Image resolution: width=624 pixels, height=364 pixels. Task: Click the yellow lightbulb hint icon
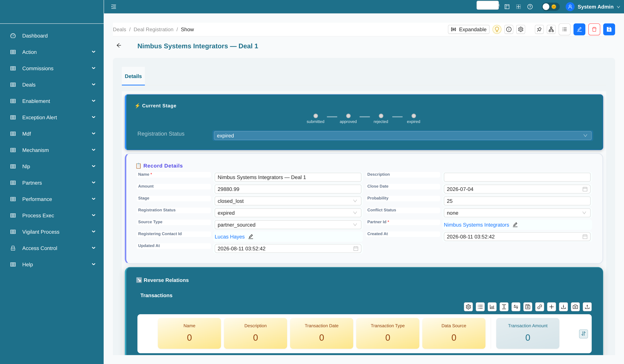pyautogui.click(x=497, y=30)
